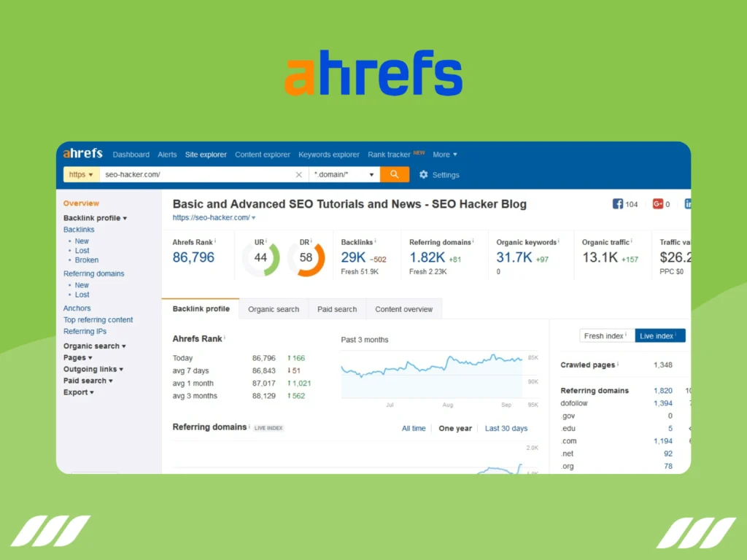Expand the Export menu in the sidebar
747x560 pixels.
point(77,392)
